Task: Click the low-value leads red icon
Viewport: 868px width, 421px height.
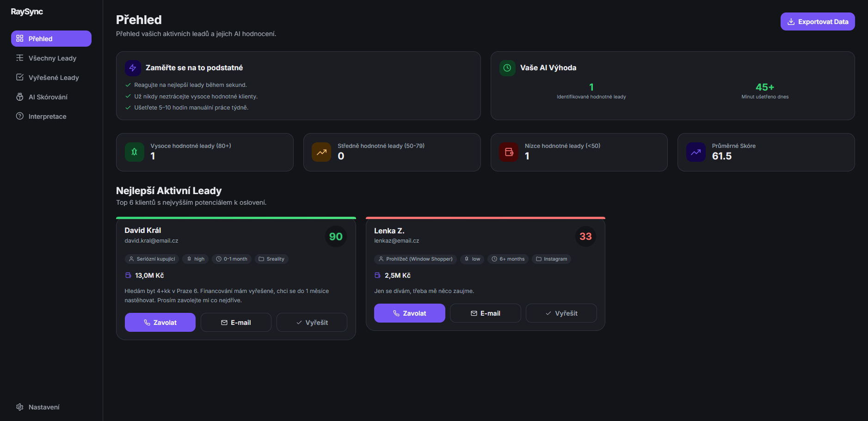Action: click(x=509, y=152)
